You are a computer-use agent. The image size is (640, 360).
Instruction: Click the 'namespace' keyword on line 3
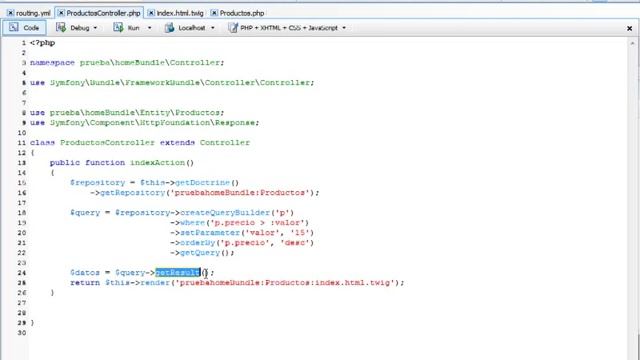point(52,62)
